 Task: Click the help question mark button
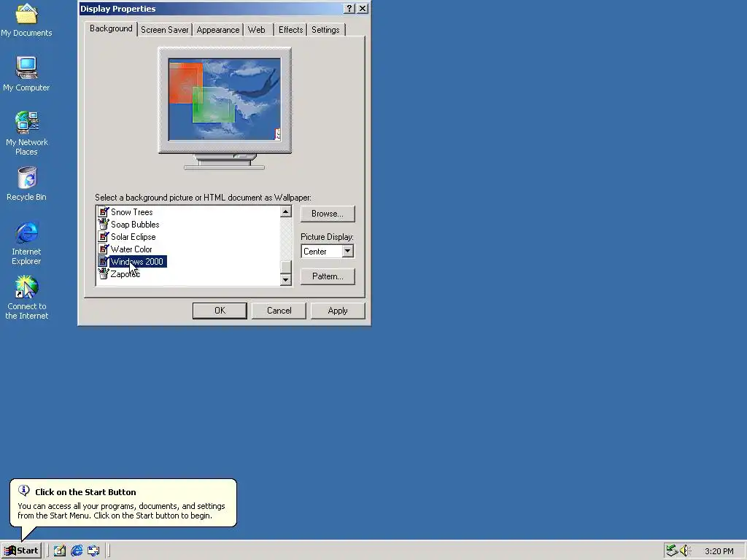pos(349,9)
